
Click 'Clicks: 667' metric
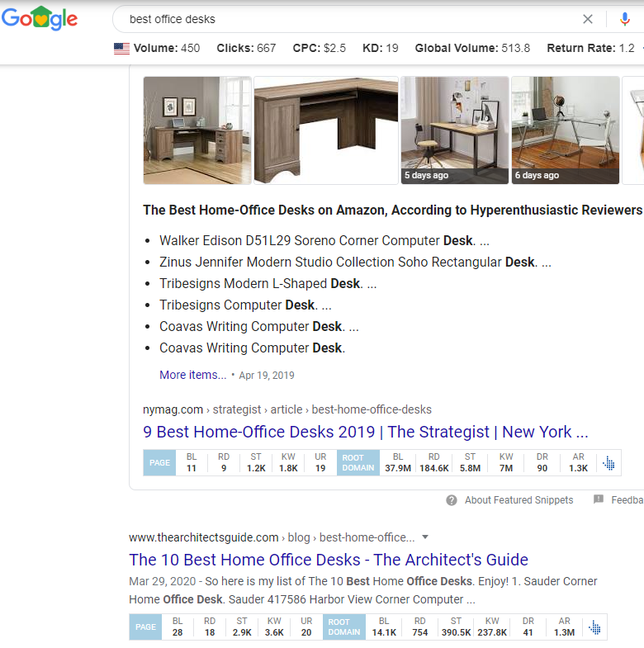pyautogui.click(x=246, y=49)
